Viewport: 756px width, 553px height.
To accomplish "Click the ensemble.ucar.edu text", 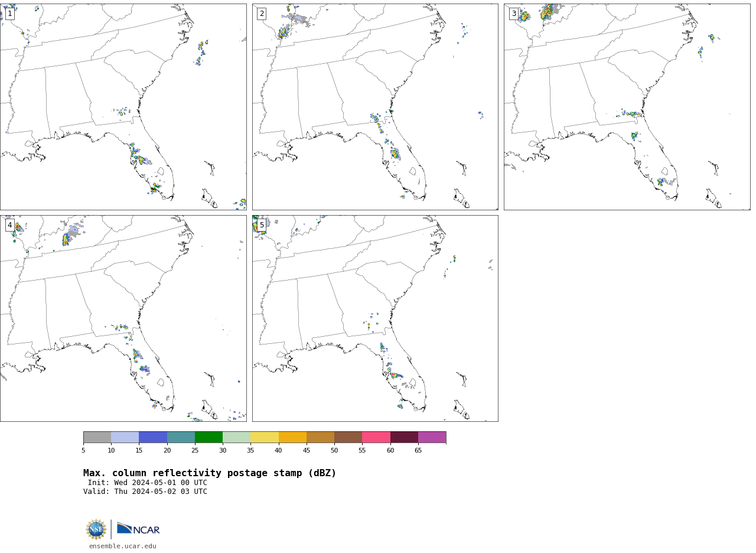I will point(123,546).
